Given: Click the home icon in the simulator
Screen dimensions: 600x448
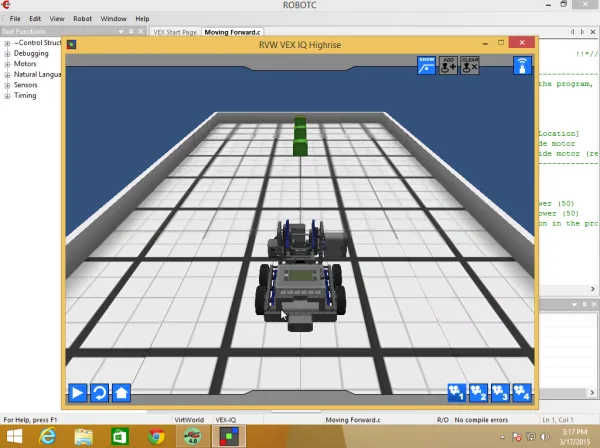Looking at the screenshot, I should coord(121,392).
